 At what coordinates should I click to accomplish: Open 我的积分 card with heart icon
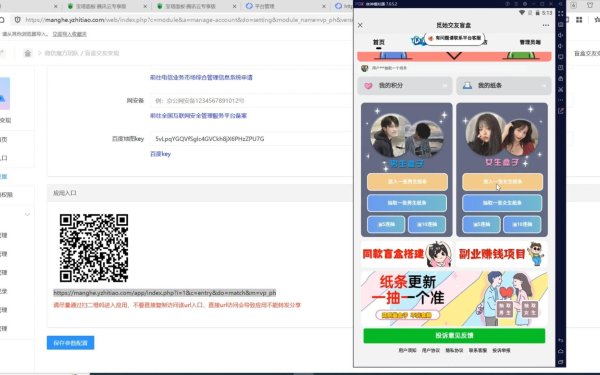click(x=405, y=86)
